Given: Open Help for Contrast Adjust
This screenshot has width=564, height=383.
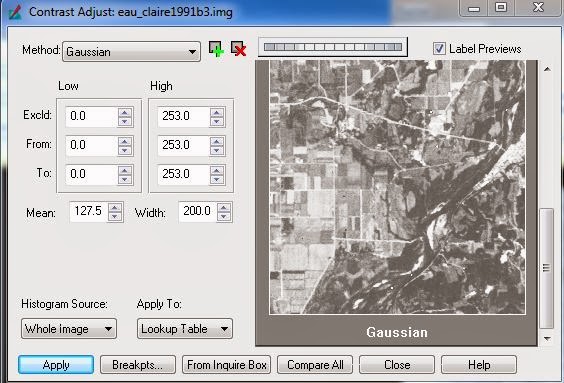Looking at the screenshot, I should tap(479, 365).
